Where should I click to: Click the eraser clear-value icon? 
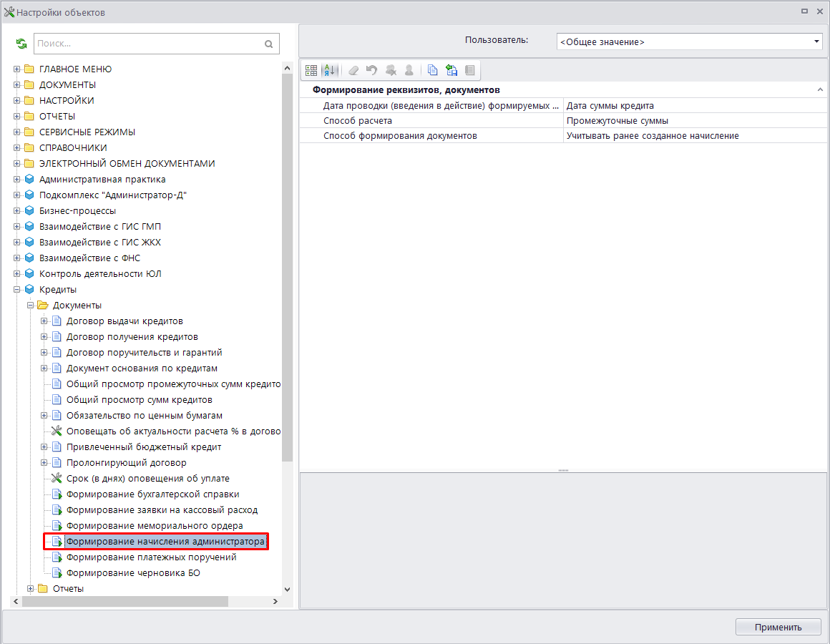(353, 70)
